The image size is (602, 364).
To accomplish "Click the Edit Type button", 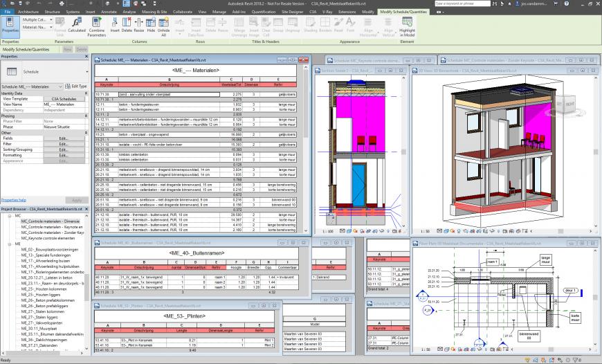I will point(76,87).
